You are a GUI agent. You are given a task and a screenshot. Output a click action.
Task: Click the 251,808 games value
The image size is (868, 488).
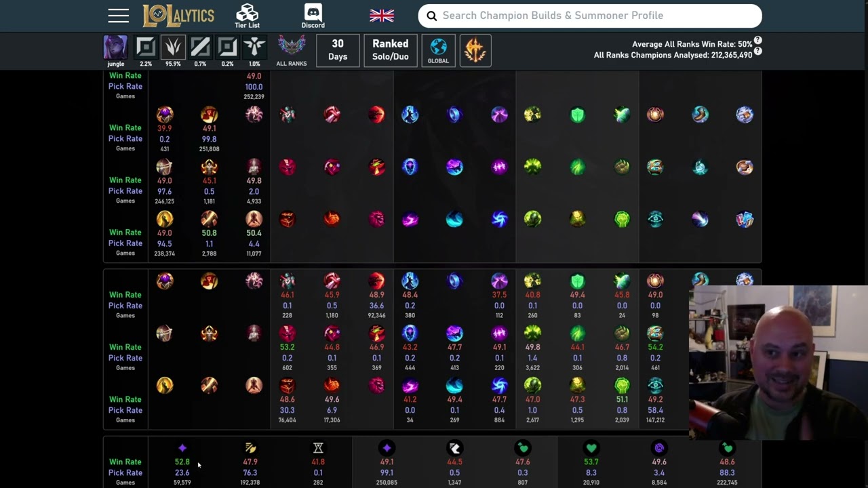(209, 149)
